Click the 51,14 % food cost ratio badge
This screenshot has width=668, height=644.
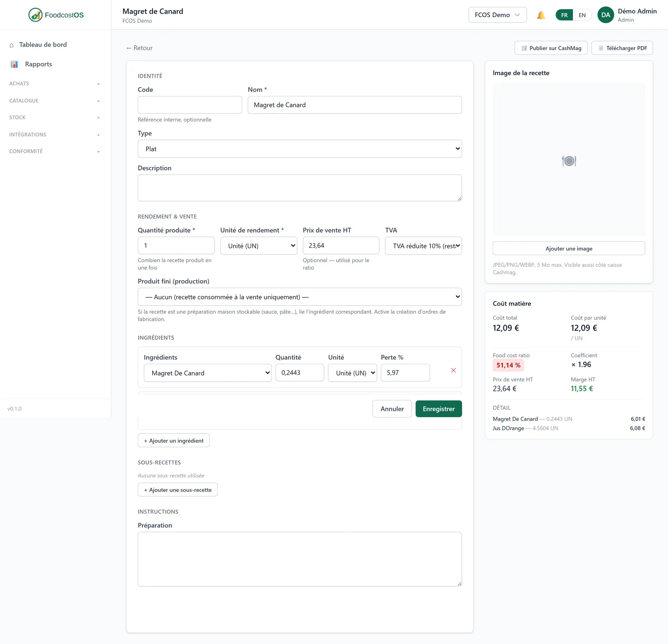click(x=509, y=365)
